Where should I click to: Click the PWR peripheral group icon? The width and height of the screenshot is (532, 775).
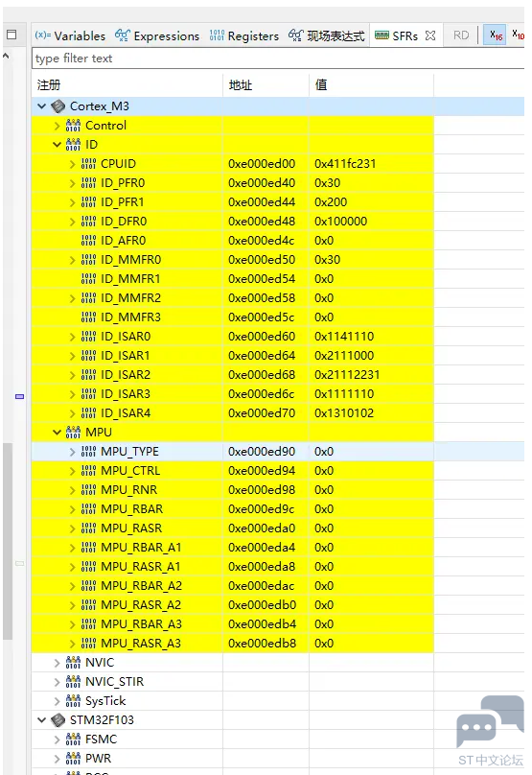73,759
